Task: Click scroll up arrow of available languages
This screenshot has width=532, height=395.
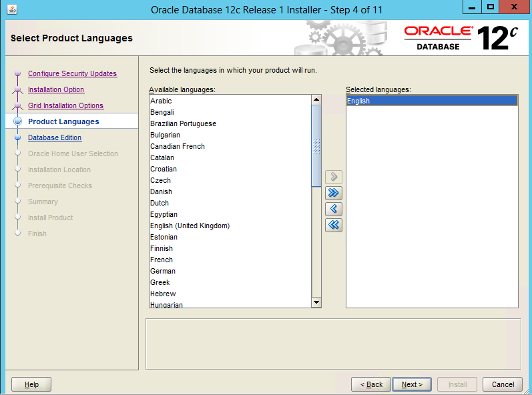Action: pyautogui.click(x=316, y=100)
